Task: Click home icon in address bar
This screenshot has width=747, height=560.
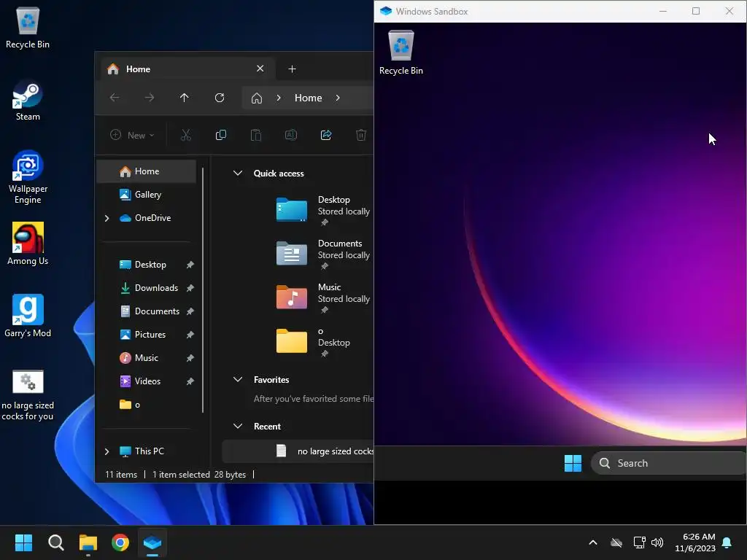Action: (x=257, y=98)
